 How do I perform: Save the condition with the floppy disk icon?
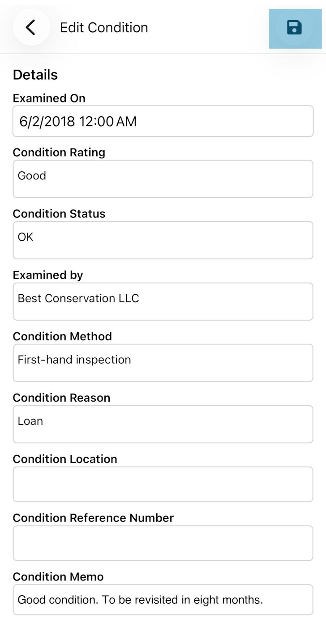tap(294, 28)
